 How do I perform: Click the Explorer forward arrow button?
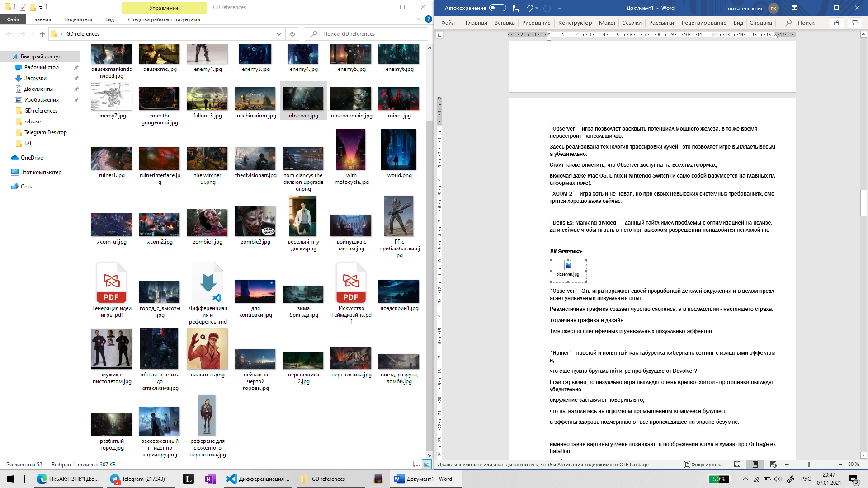tap(22, 34)
